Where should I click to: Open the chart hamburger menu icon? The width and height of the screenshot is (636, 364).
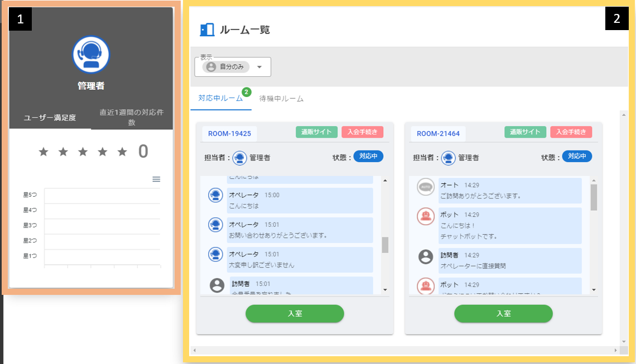(x=156, y=179)
